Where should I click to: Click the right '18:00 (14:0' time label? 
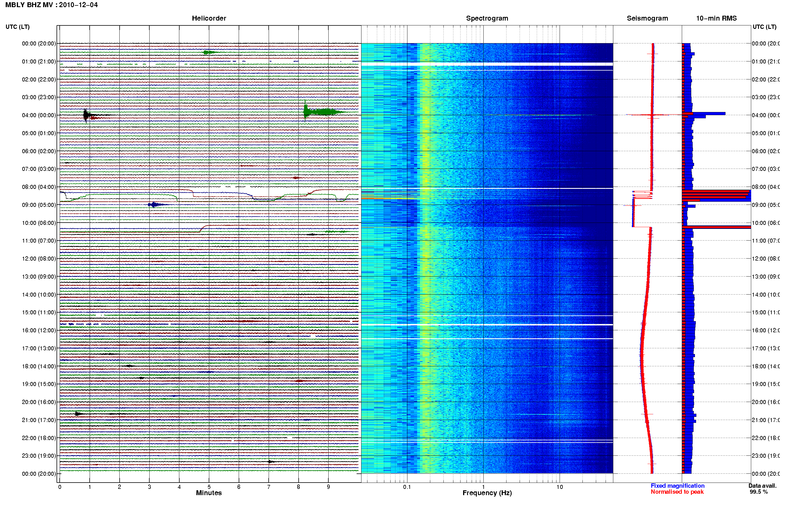coord(766,367)
